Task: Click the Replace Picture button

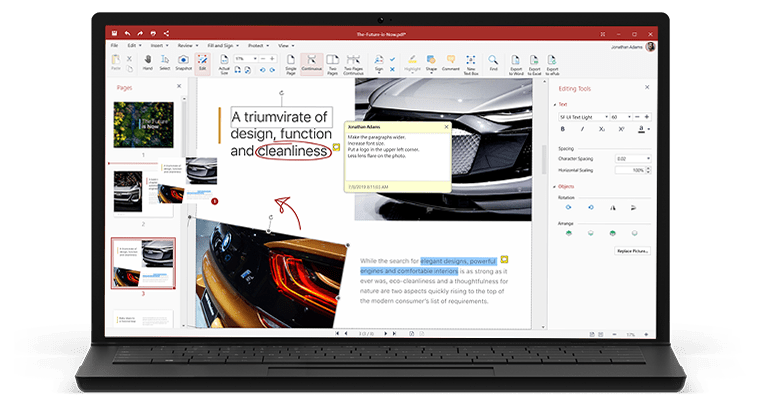Action: pyautogui.click(x=631, y=251)
